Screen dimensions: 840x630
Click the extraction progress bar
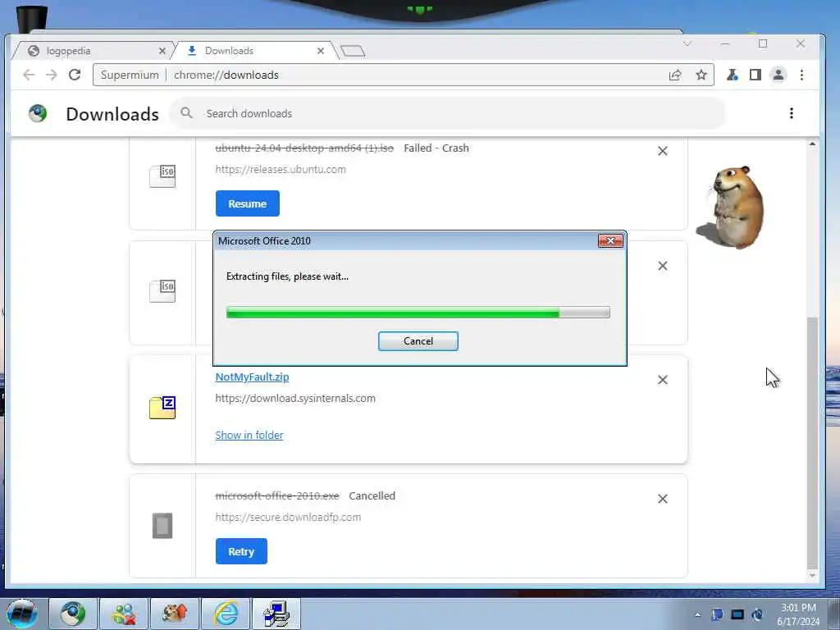click(418, 313)
